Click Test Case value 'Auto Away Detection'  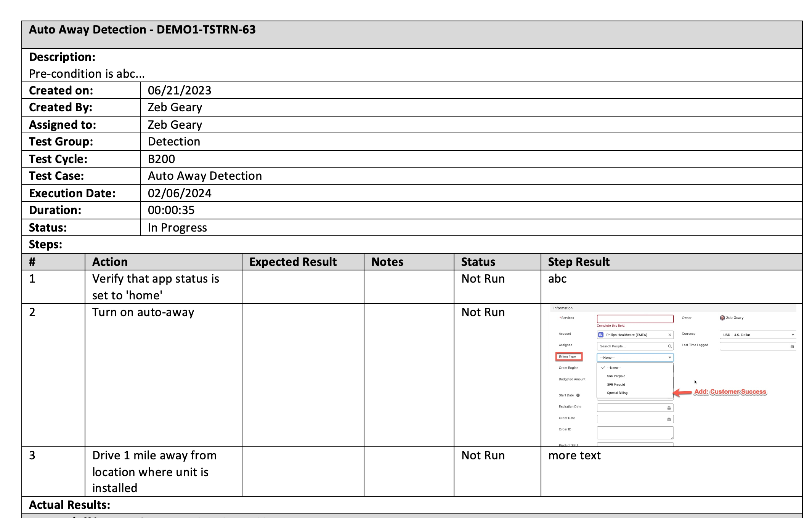[205, 176]
